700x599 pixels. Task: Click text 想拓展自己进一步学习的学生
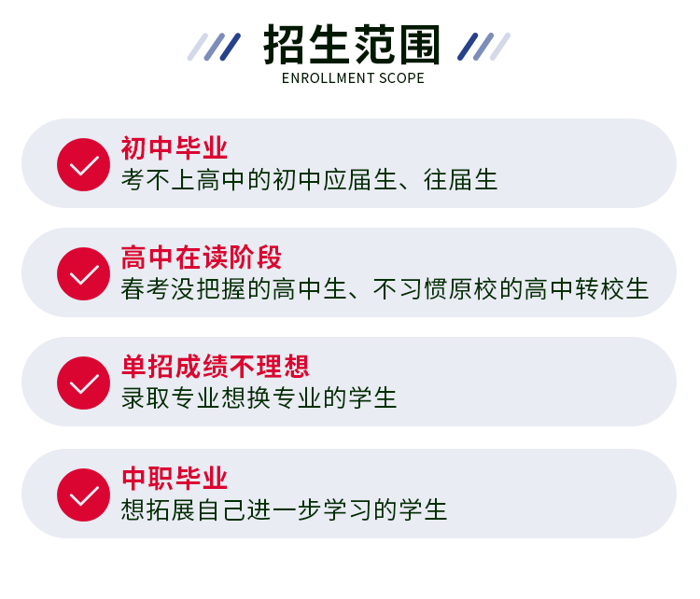285,509
